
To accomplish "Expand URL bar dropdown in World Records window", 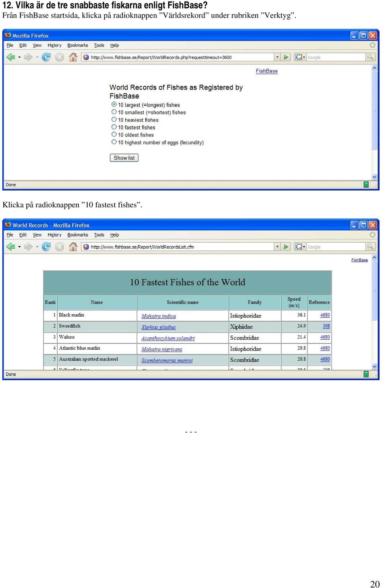I will click(277, 247).
